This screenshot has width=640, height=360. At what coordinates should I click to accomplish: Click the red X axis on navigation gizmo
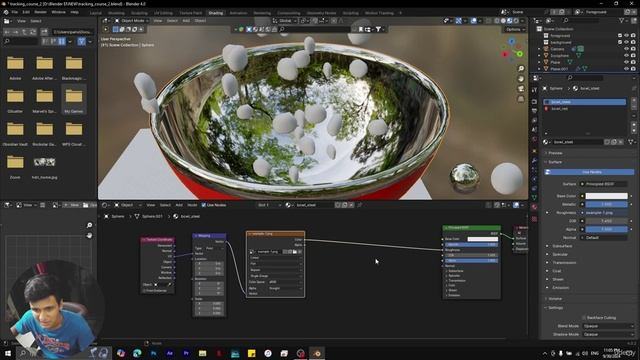click(x=505, y=54)
